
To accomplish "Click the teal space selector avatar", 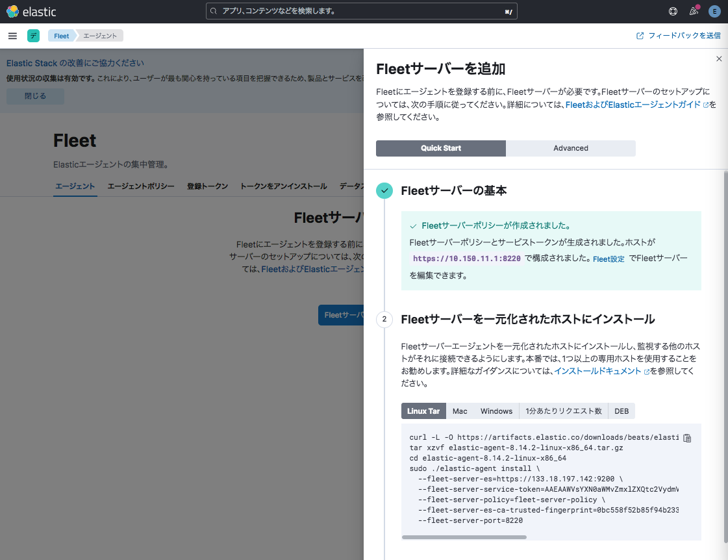I will tap(33, 36).
